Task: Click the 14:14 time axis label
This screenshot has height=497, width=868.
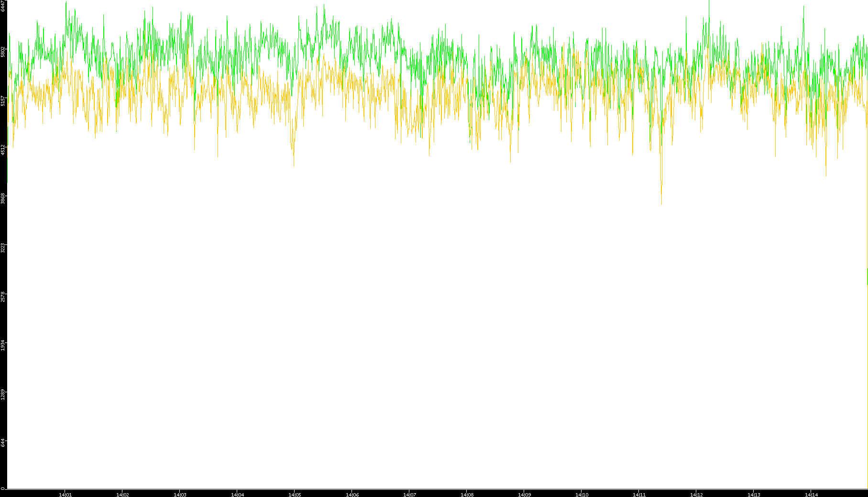Action: click(x=811, y=495)
